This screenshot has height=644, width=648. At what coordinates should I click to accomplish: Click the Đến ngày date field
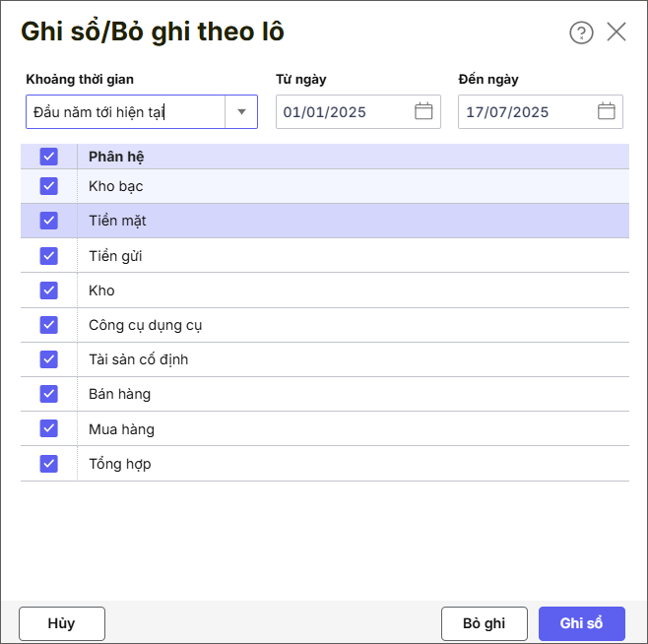click(526, 111)
